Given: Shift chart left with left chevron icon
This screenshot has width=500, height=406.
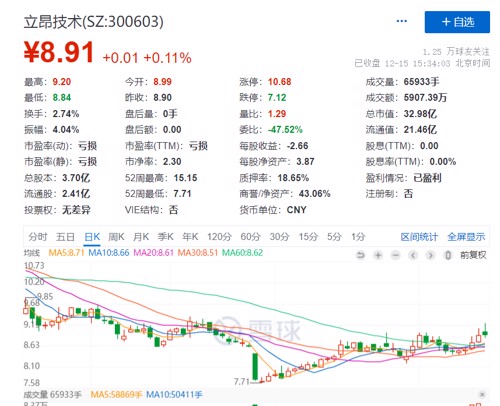Looking at the screenshot, I should pos(413,255).
